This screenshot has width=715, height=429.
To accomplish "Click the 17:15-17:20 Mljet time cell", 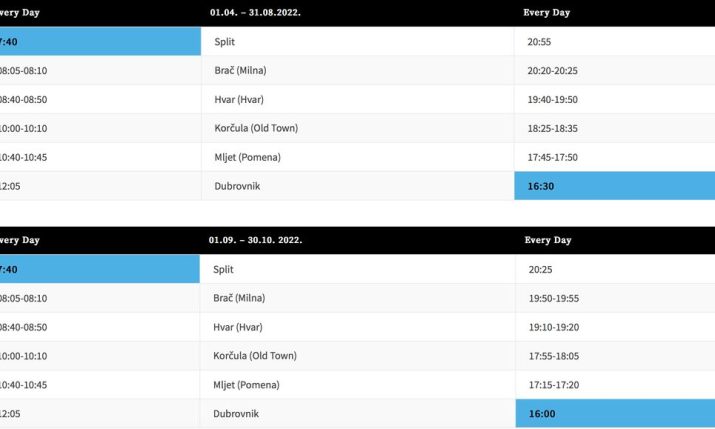I will [x=553, y=385].
